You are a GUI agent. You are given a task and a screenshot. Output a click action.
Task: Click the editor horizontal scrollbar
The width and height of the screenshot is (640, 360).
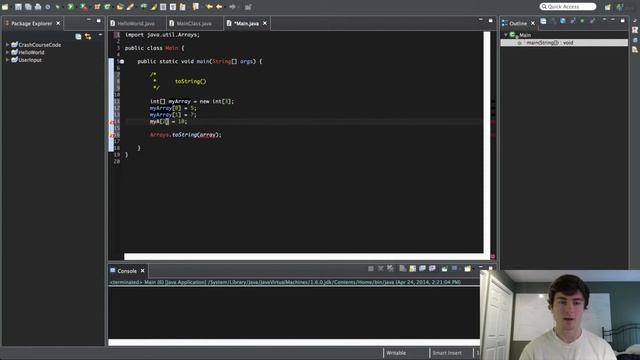tap(304, 257)
